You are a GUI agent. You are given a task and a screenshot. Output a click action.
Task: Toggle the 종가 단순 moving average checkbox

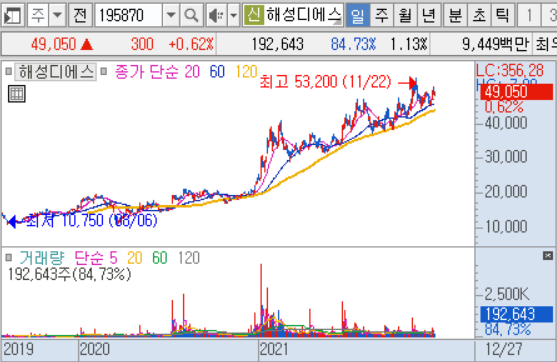click(103, 72)
